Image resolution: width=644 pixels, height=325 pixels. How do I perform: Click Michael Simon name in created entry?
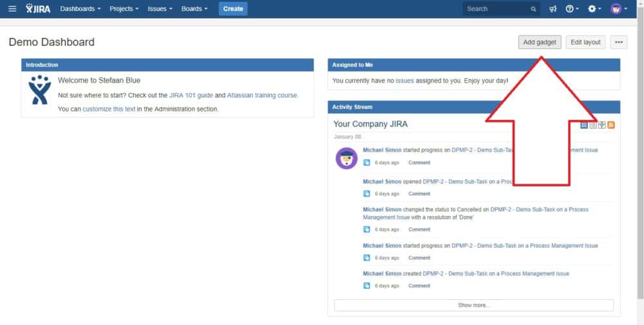[x=382, y=273]
